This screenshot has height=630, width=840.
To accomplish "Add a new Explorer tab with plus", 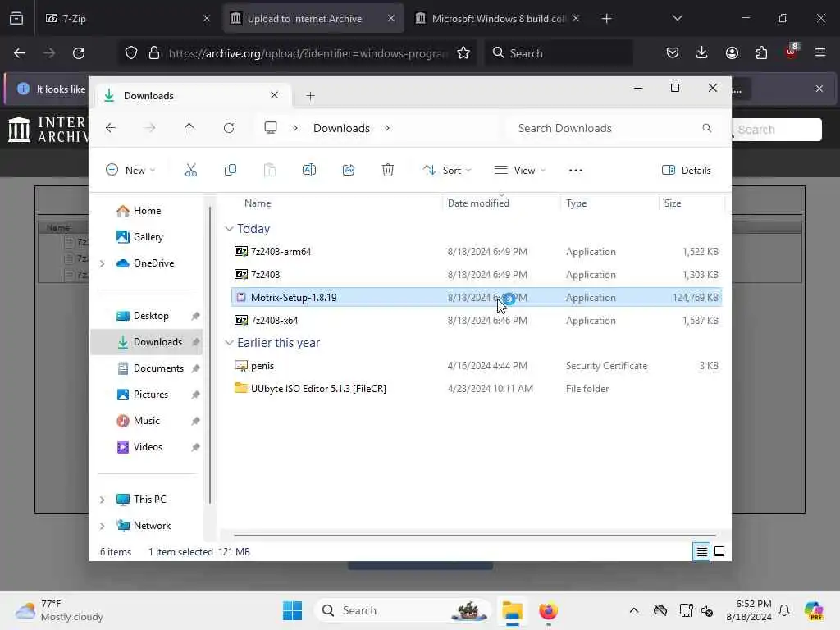I will coord(310,96).
